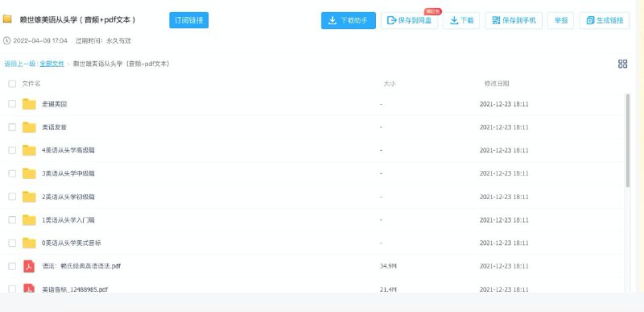Switch to grid view using the grid icon
Screen dimensions: 644x312
(x=622, y=64)
